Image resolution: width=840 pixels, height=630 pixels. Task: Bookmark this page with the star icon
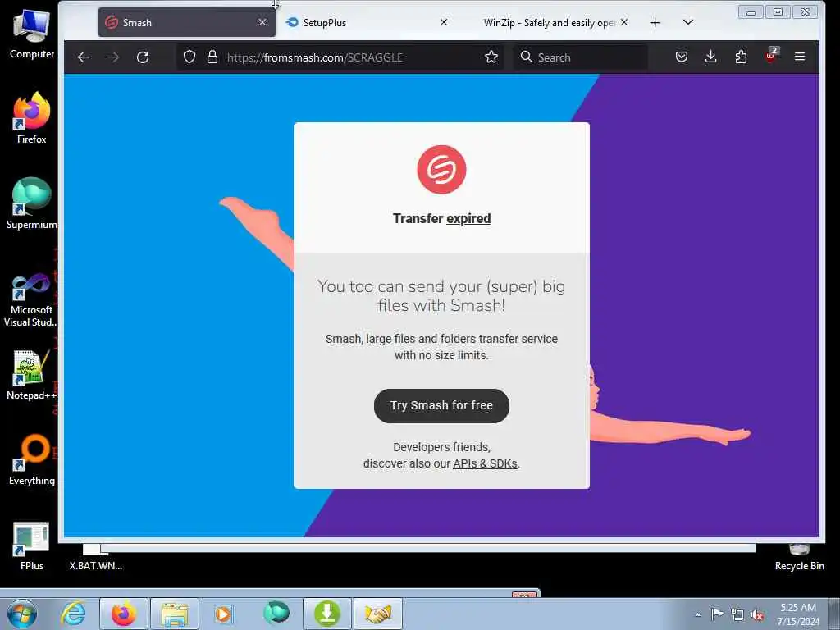click(491, 57)
